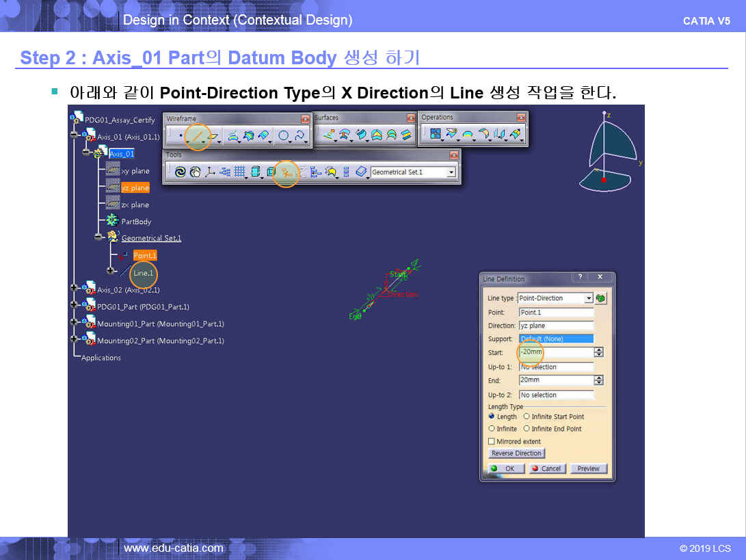Enable the Mirrored extent checkbox
Screen dimensions: 746x560
(x=492, y=442)
